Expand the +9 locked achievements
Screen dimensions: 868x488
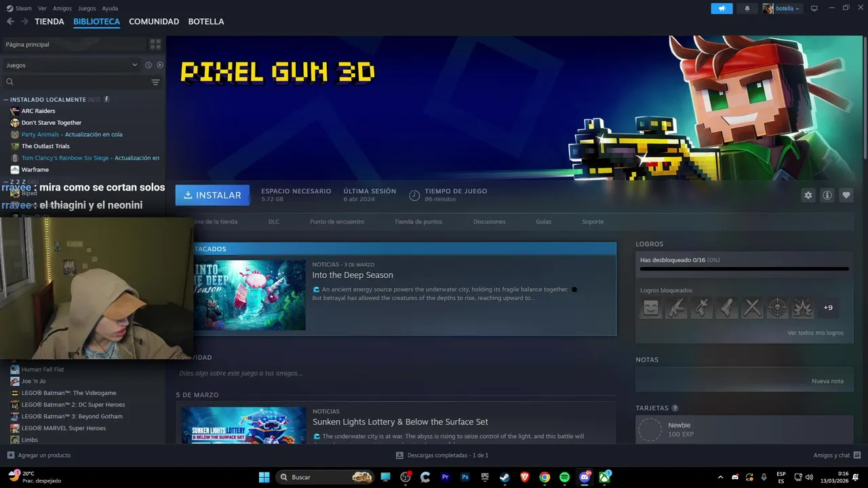828,308
